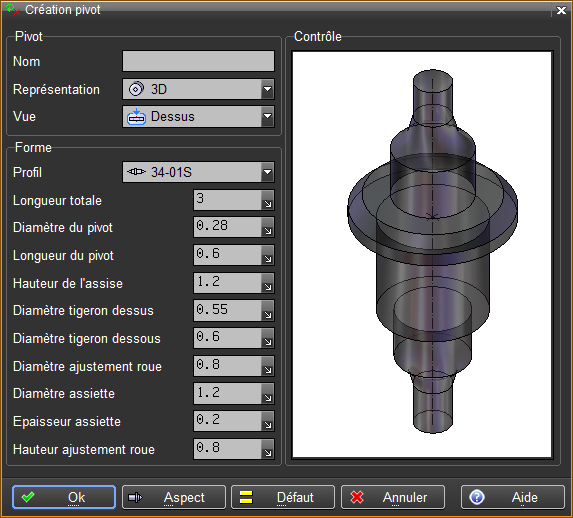The image size is (573, 518).
Task: Open the Représentation 3D dropdown
Action: (198, 89)
